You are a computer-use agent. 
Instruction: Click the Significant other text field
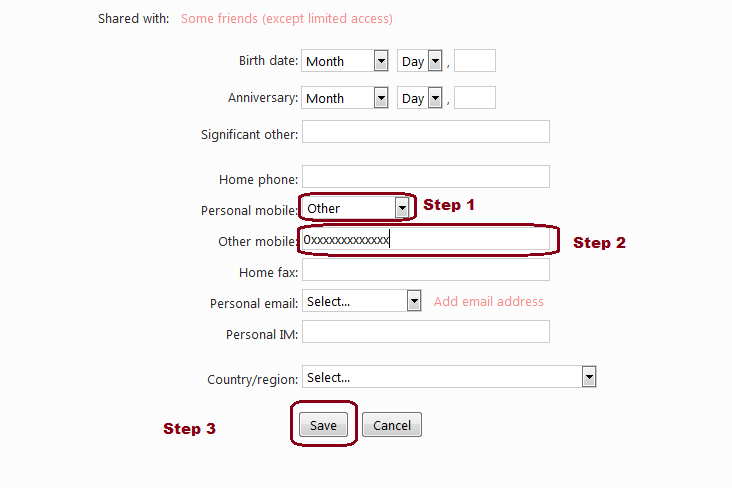426,132
